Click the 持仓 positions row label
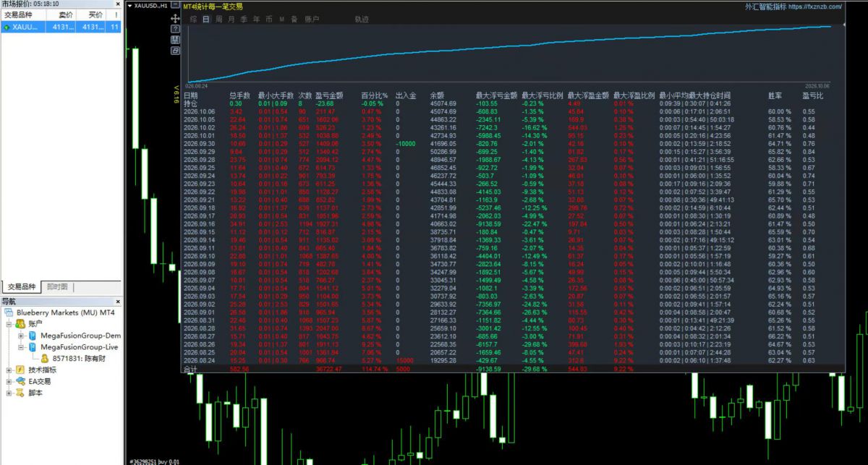 click(190, 103)
